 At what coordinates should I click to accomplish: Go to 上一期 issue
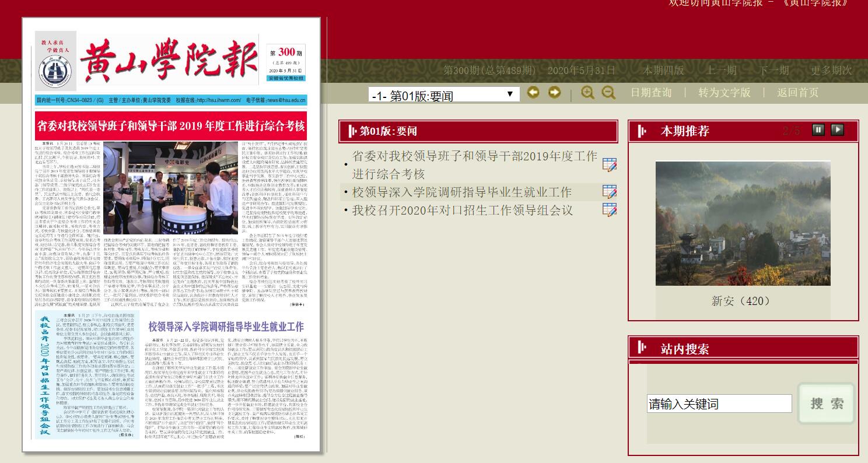722,71
